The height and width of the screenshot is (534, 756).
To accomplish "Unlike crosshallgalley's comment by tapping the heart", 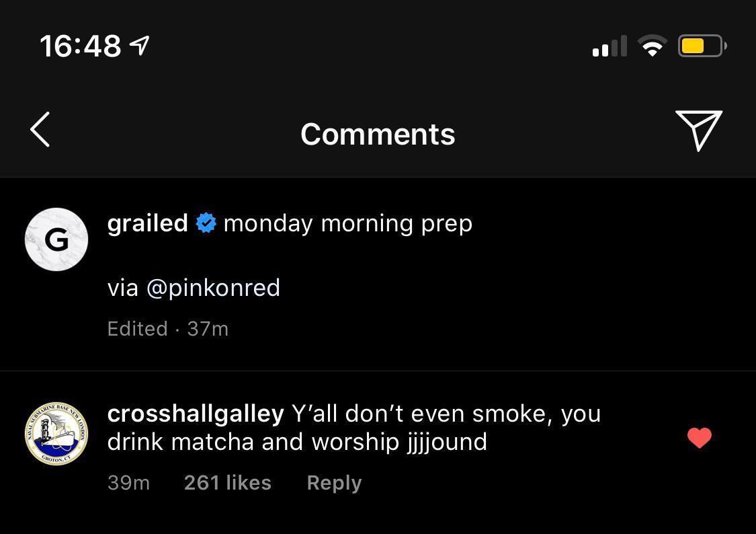I will (699, 438).
